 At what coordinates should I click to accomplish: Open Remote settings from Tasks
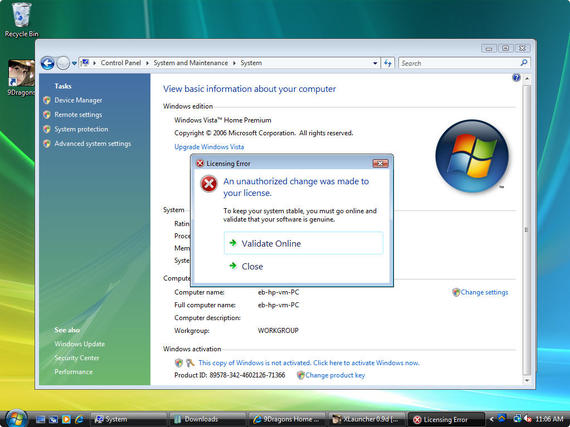click(78, 114)
